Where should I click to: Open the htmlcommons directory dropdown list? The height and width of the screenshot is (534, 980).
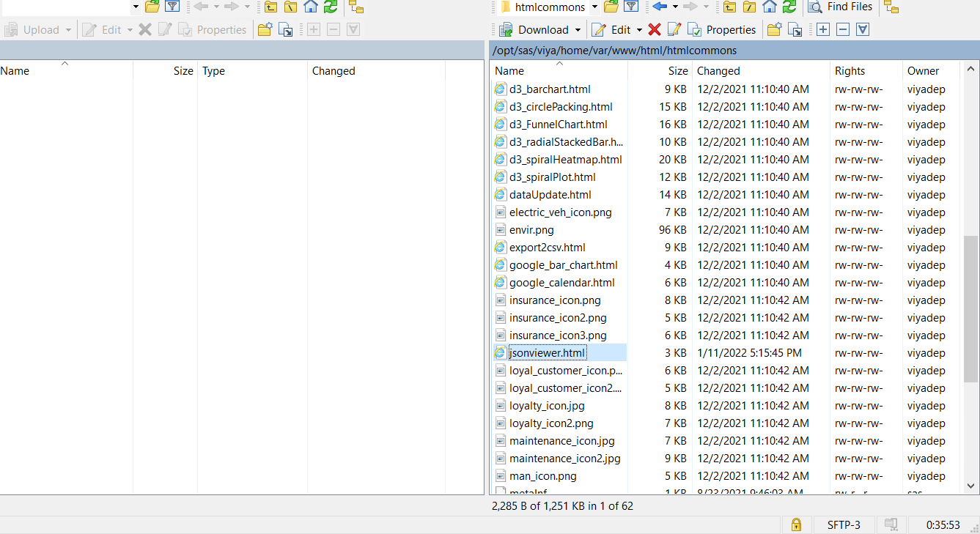point(593,7)
